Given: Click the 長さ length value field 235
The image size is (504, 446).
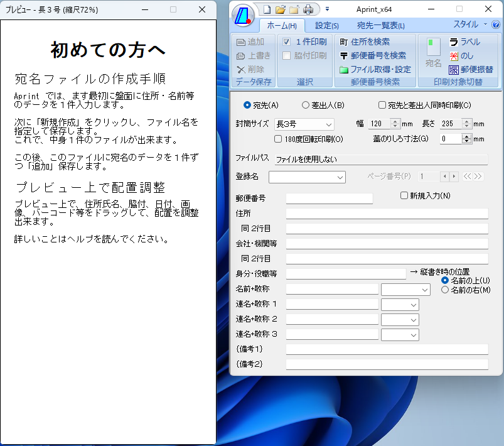Looking at the screenshot, I should (451, 124).
